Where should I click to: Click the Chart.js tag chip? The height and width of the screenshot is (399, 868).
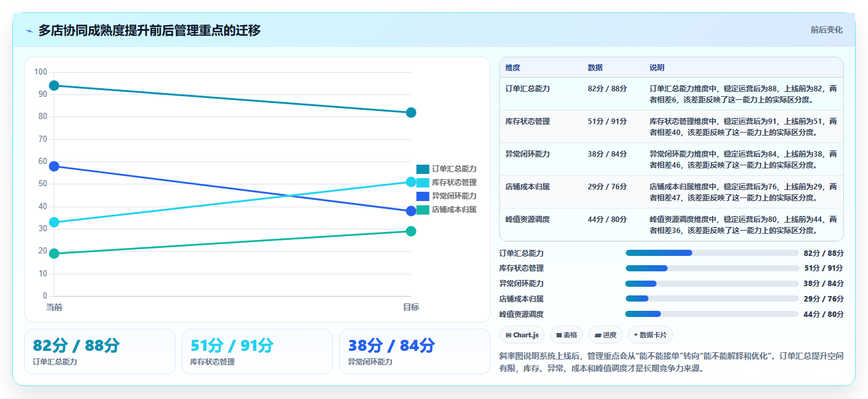(x=522, y=335)
